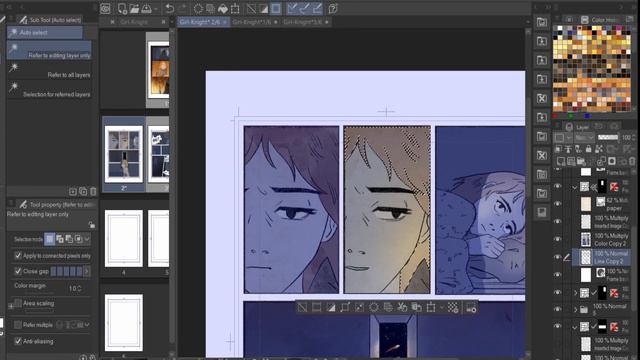Create a new canvas file
The image size is (640, 360).
[122, 8]
